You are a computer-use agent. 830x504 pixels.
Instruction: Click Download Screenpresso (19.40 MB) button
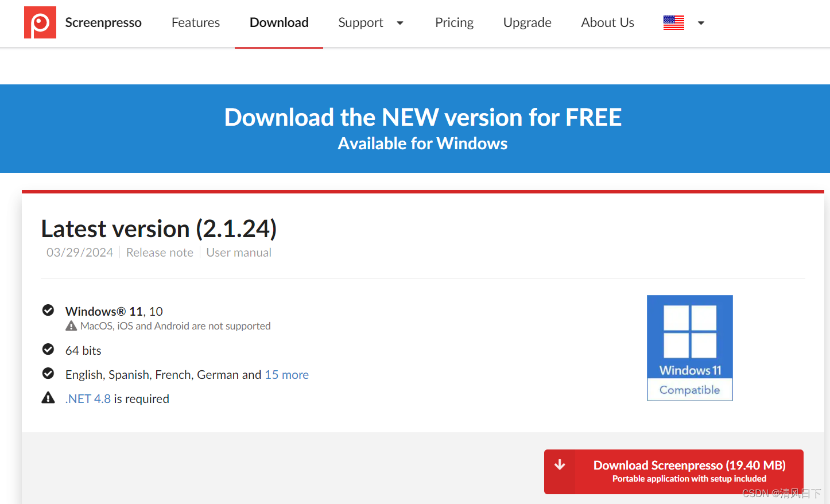(674, 472)
